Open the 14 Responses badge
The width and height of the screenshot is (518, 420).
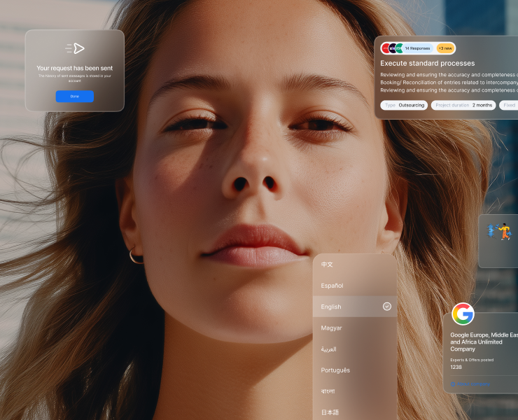tap(417, 48)
